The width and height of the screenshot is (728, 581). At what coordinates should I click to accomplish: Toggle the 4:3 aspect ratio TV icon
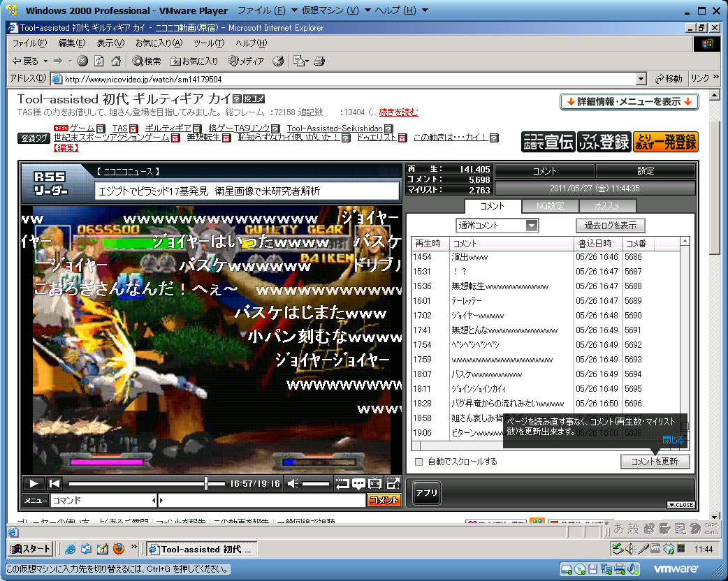click(x=374, y=483)
